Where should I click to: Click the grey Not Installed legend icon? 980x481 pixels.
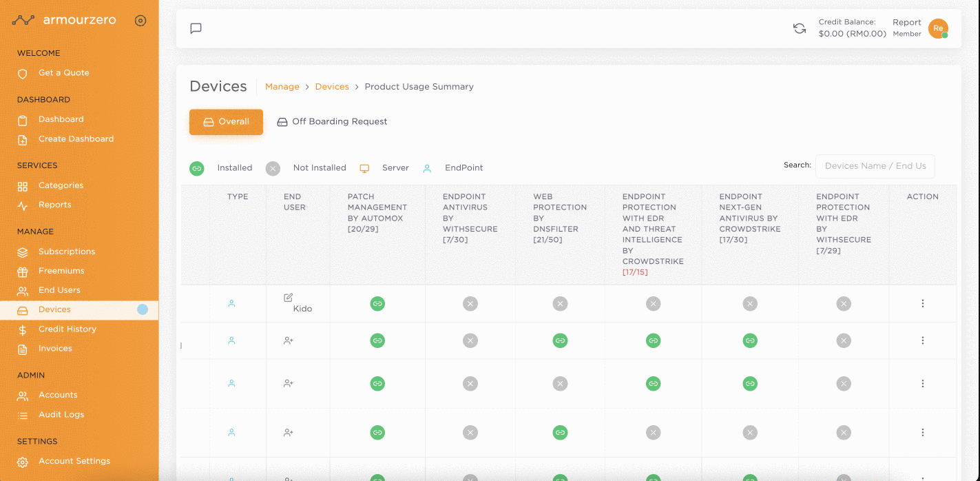[273, 168]
